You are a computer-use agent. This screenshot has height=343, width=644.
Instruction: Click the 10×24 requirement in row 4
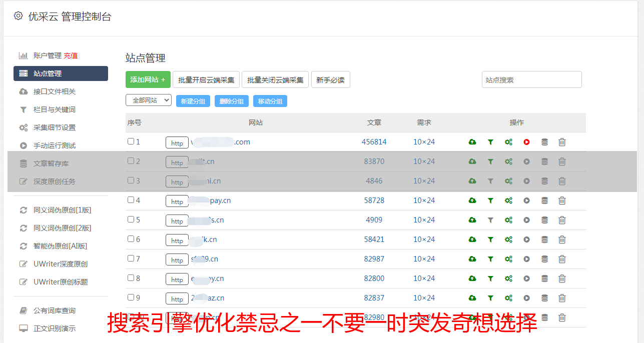coord(424,200)
